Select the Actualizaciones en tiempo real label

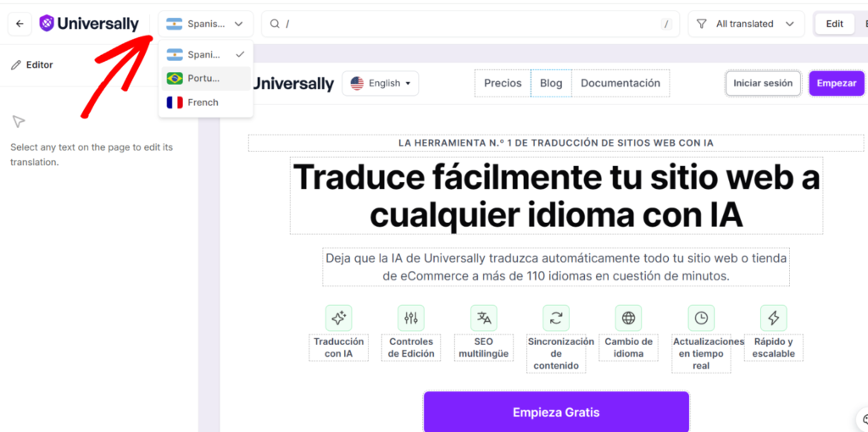pyautogui.click(x=701, y=353)
